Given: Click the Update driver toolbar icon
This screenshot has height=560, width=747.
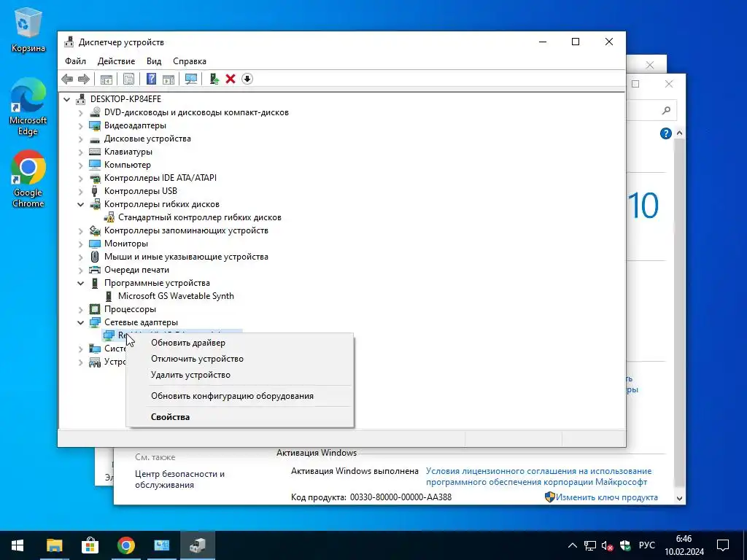Looking at the screenshot, I should [214, 79].
